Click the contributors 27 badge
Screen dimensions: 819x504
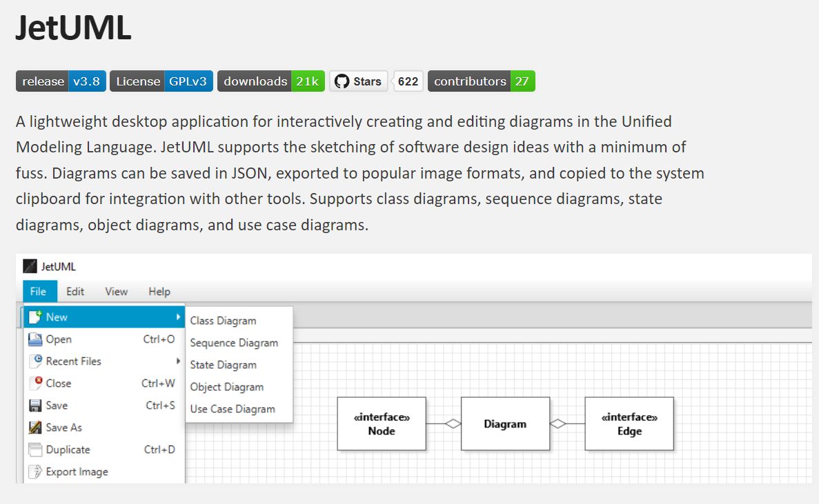[x=482, y=81]
